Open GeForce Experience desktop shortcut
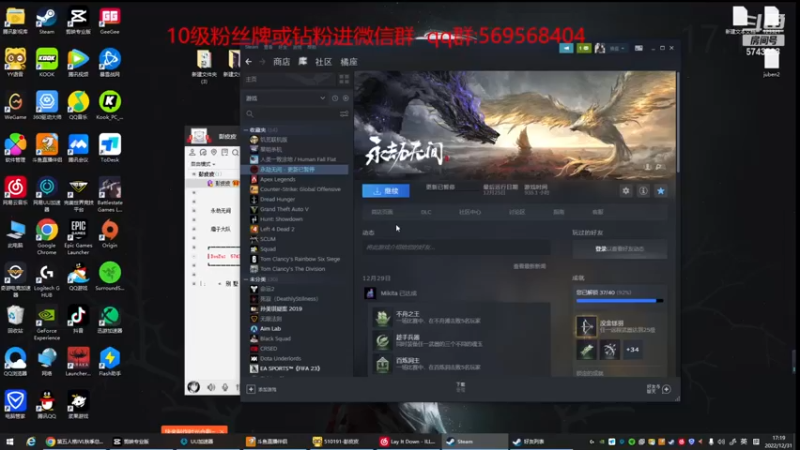The height and width of the screenshot is (450, 800). (x=46, y=323)
